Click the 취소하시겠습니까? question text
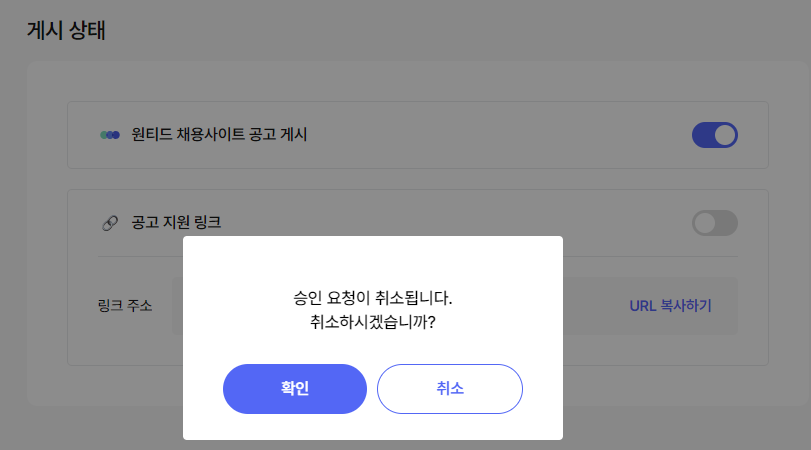This screenshot has width=811, height=450. (372, 322)
